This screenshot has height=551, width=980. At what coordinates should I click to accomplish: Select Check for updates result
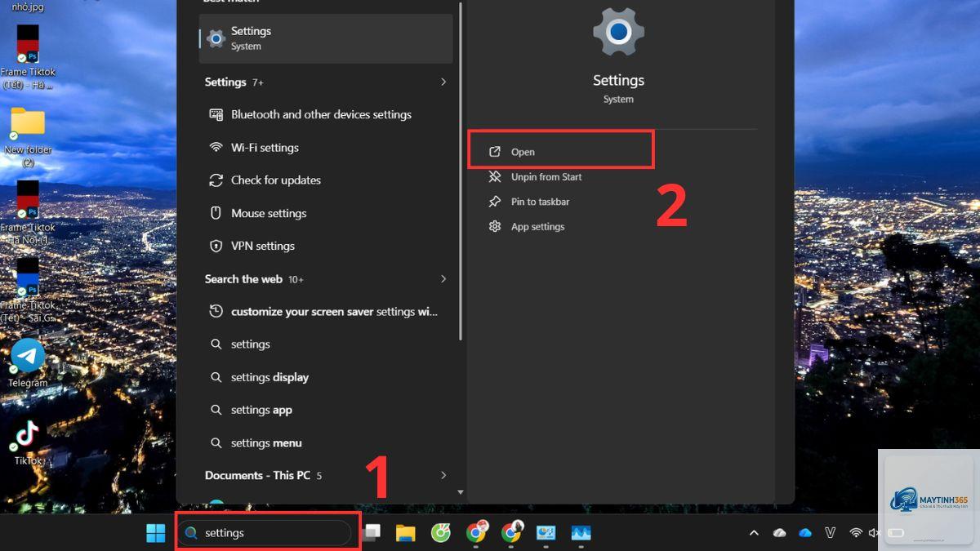pos(326,180)
